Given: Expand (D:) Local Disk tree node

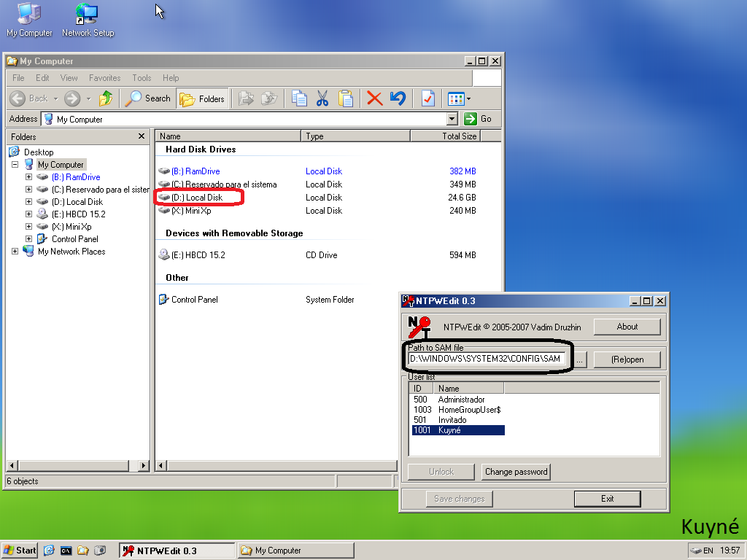Looking at the screenshot, I should pos(28,202).
